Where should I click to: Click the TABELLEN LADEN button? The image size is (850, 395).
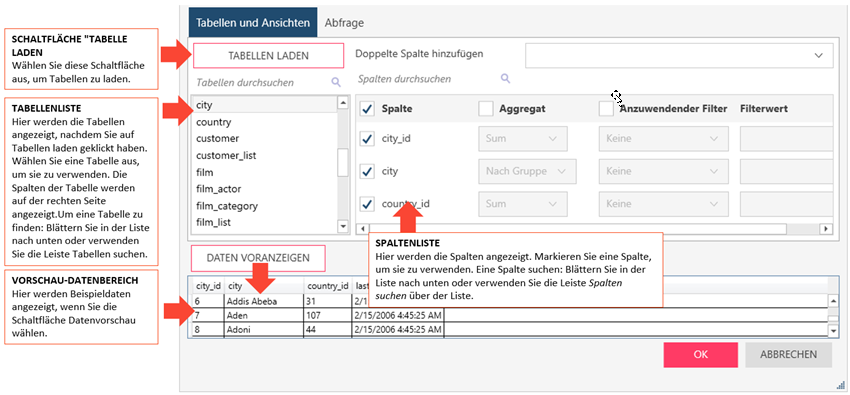pos(268,55)
